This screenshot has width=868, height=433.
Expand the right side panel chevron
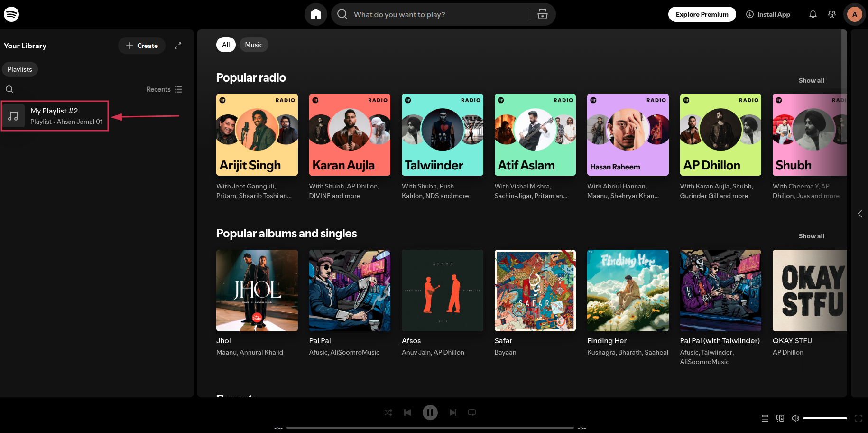pos(860,214)
